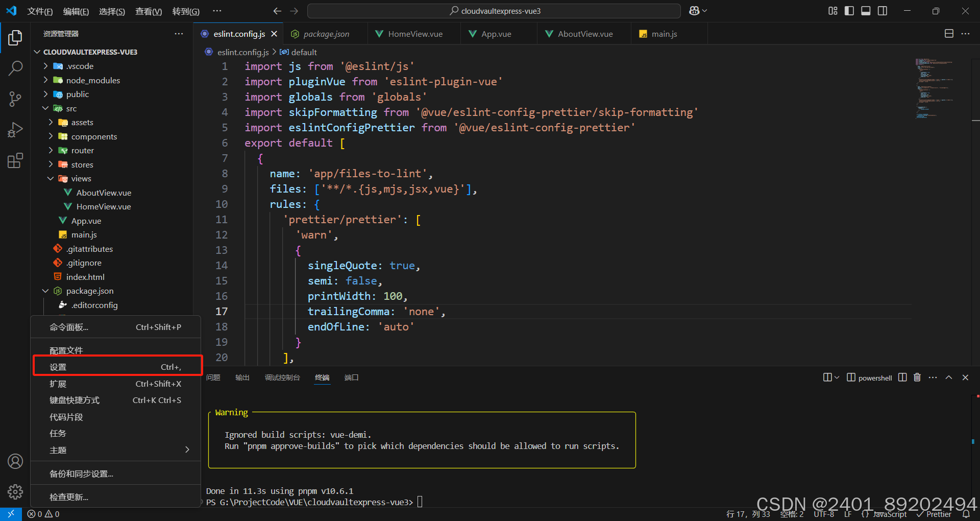Open the Extensions view

(15, 160)
